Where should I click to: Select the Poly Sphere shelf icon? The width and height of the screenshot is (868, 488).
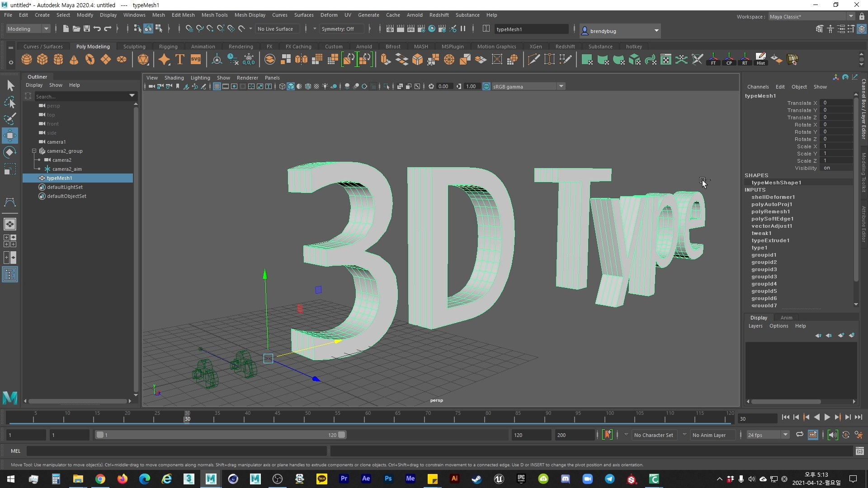(27, 60)
